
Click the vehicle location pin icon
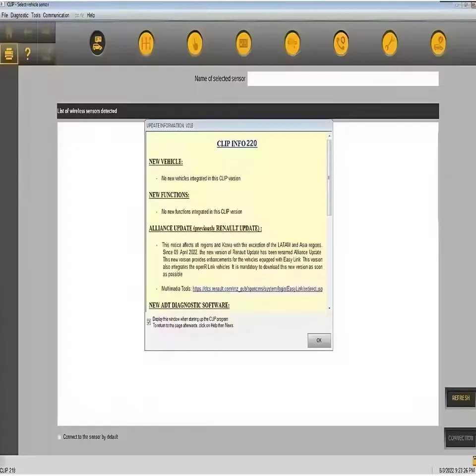pos(438,43)
